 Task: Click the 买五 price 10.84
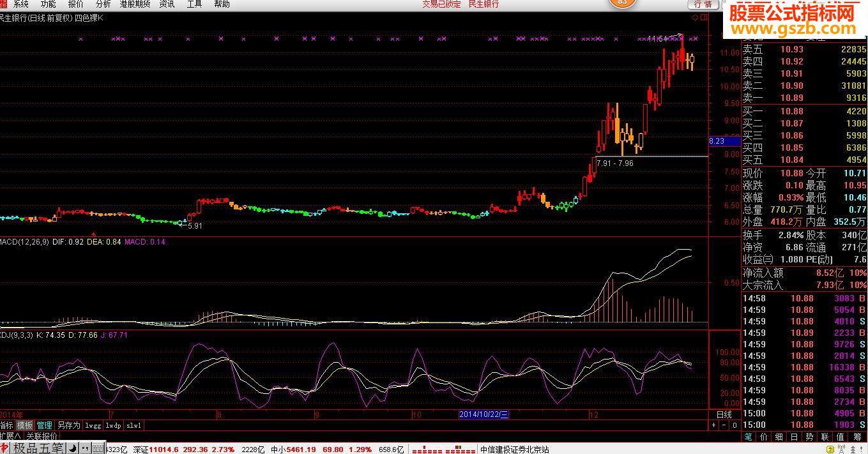793,160
